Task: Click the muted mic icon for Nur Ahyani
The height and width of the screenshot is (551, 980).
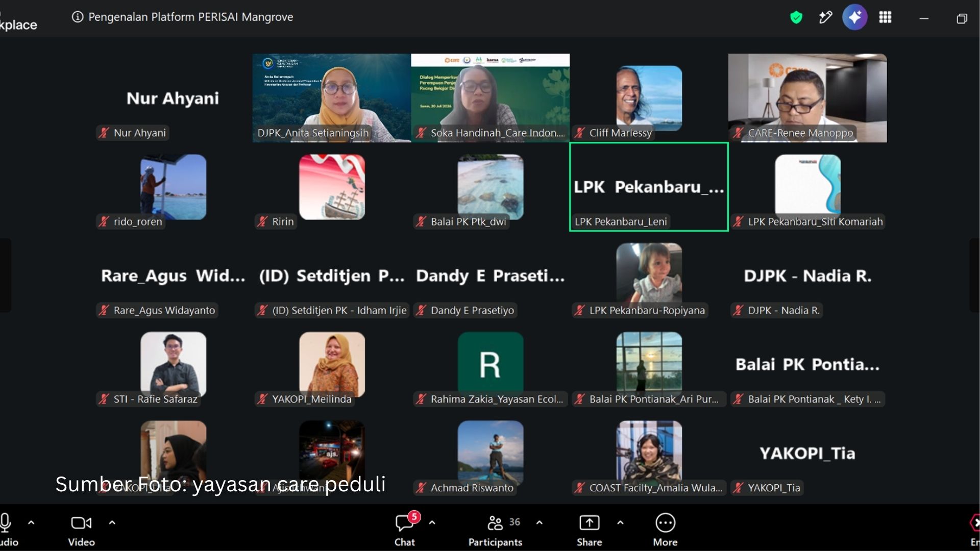Action: point(104,133)
